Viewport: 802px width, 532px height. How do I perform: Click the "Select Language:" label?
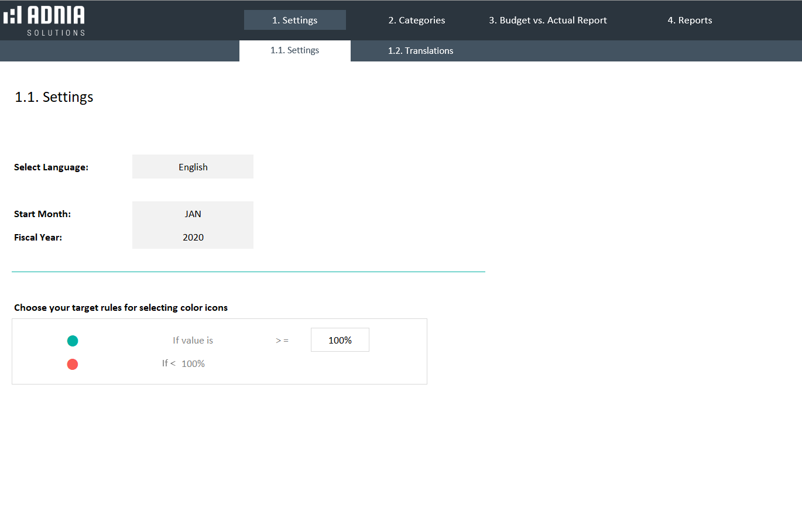(51, 167)
